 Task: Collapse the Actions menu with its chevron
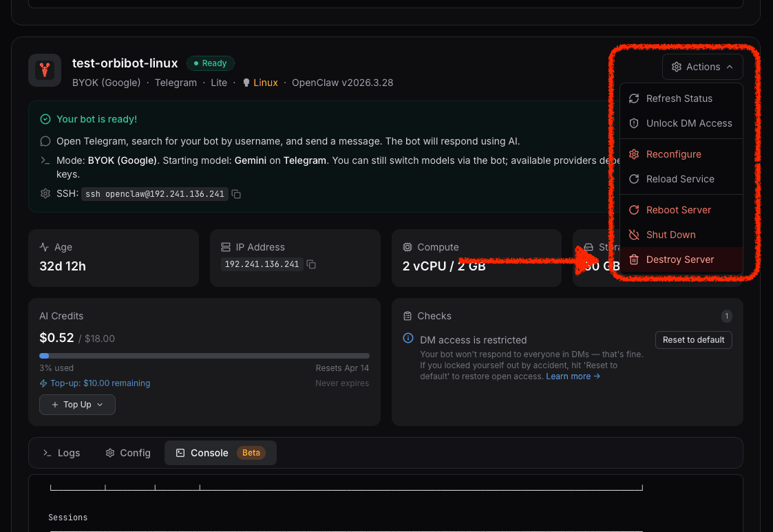click(x=728, y=67)
